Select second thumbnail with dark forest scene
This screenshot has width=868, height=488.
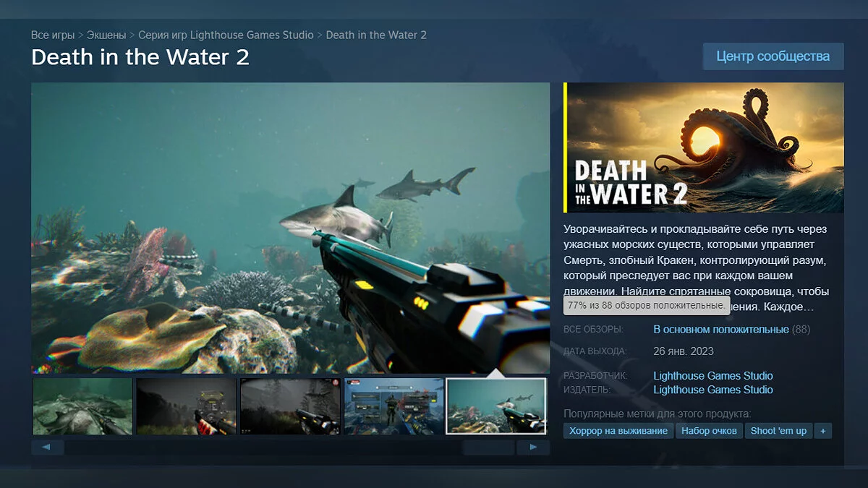point(186,406)
